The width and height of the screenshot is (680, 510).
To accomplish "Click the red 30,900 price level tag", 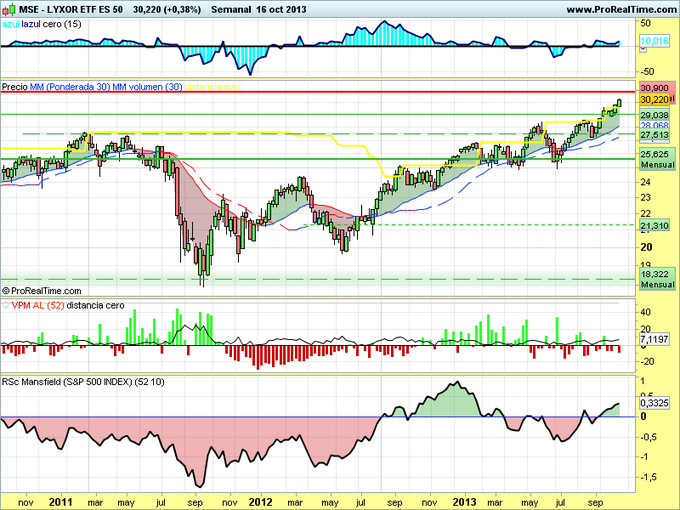I will pos(653,89).
